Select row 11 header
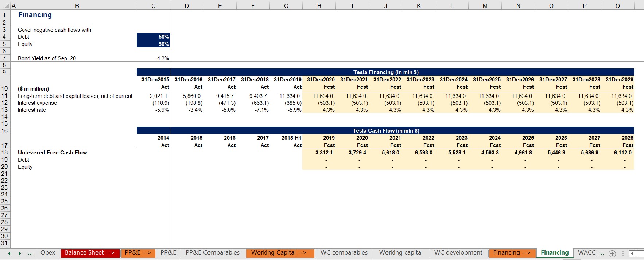The image size is (644, 260). [x=5, y=96]
